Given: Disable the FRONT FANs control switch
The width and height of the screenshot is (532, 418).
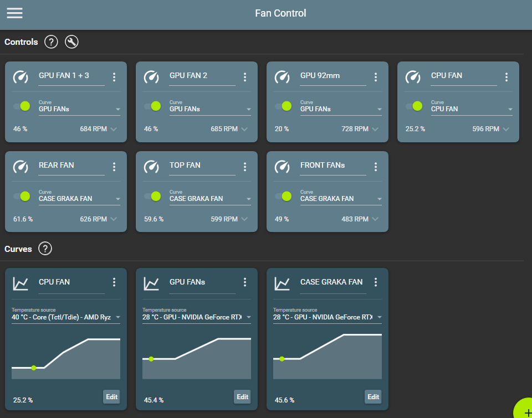Looking at the screenshot, I should click(x=284, y=196).
